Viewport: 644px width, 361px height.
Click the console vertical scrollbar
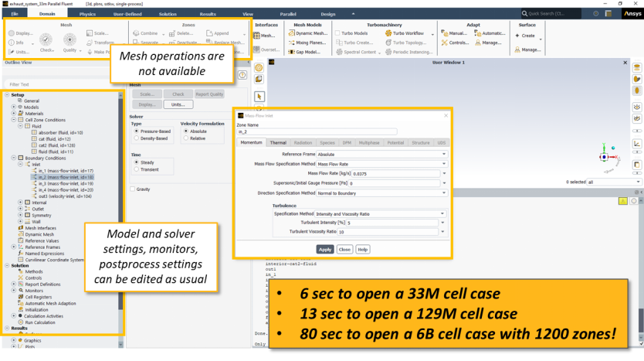[641, 321]
